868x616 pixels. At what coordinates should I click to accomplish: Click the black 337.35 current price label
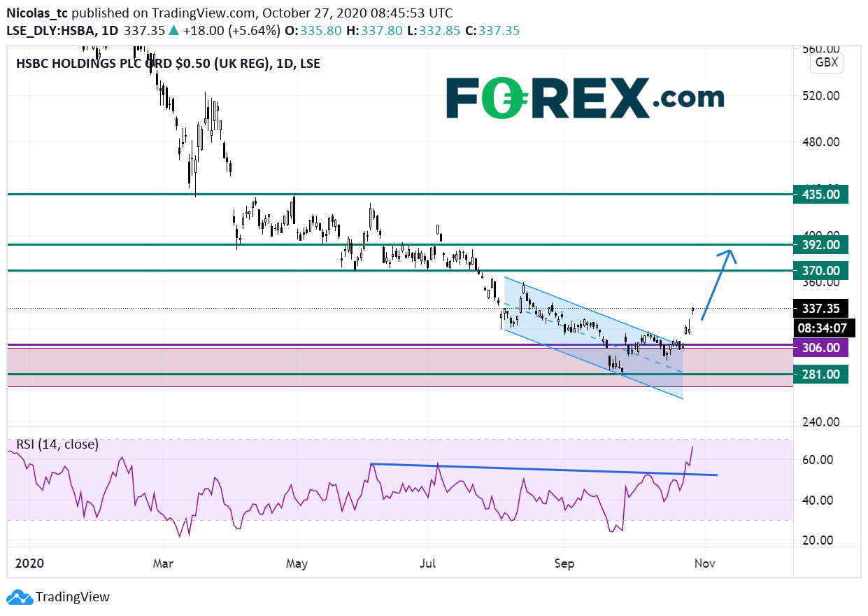pyautogui.click(x=821, y=308)
